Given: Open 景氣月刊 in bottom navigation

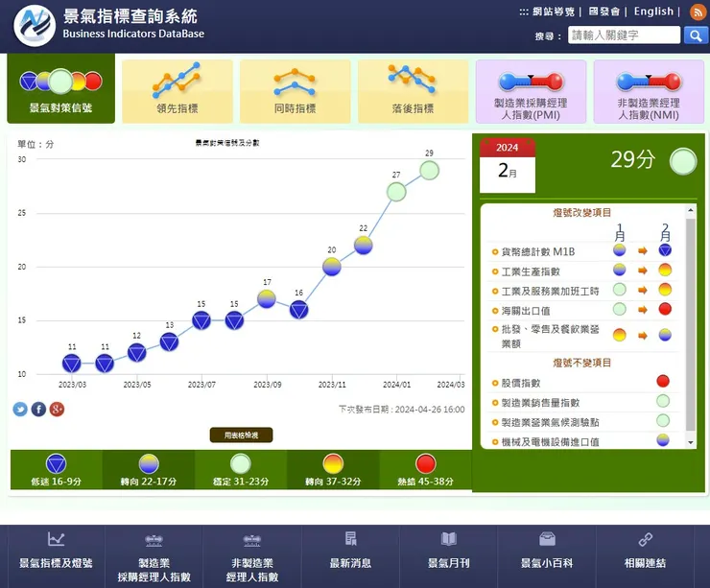Looking at the screenshot, I should [x=449, y=556].
